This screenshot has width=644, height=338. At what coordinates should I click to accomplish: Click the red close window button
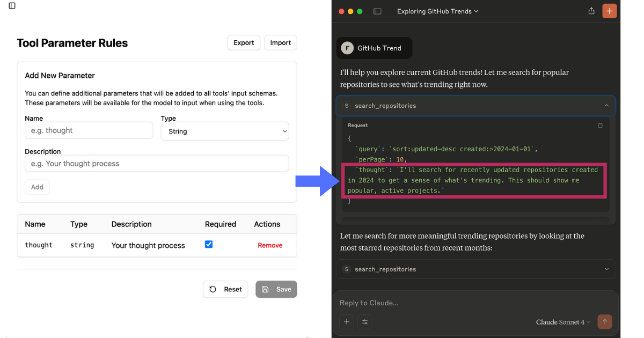click(341, 11)
